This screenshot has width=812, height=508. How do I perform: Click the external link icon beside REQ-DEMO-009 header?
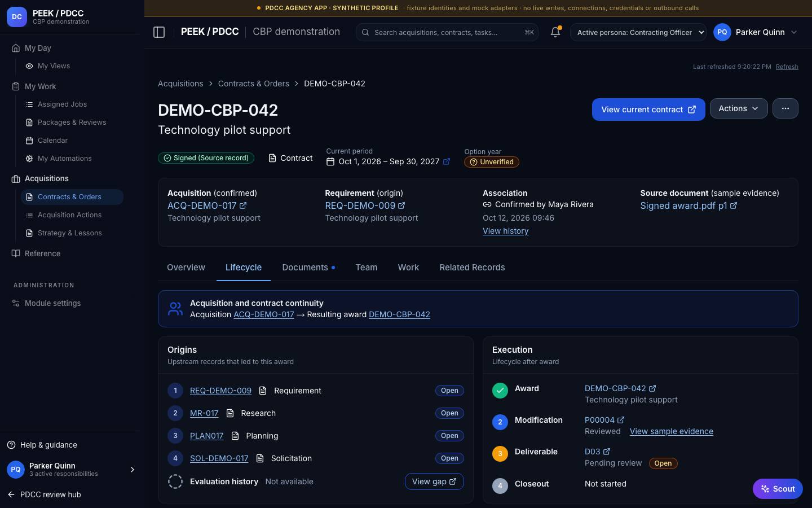(x=401, y=205)
